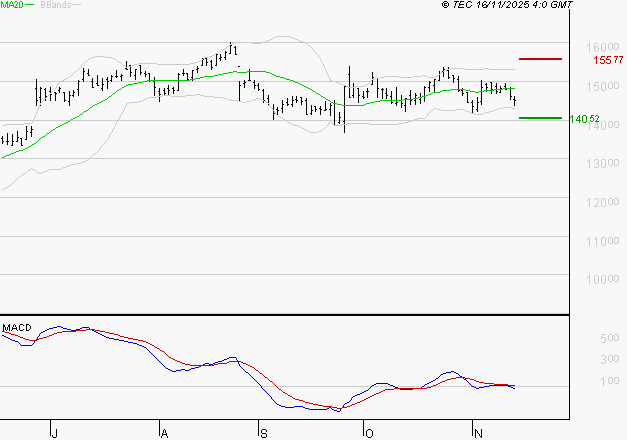Click the A month marker on the time axis
Viewport: 627px width, 440px height.
[x=164, y=433]
